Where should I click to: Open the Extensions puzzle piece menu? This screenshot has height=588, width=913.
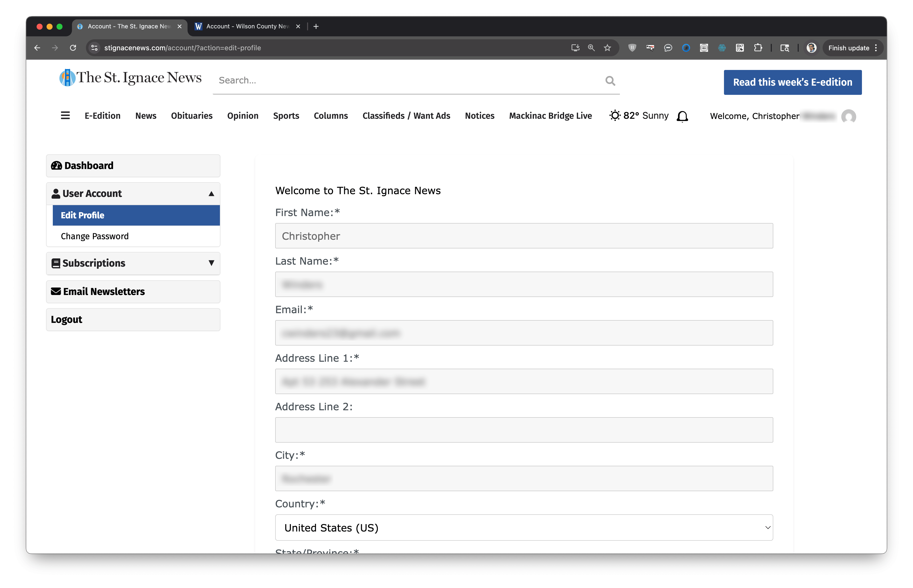click(x=758, y=48)
